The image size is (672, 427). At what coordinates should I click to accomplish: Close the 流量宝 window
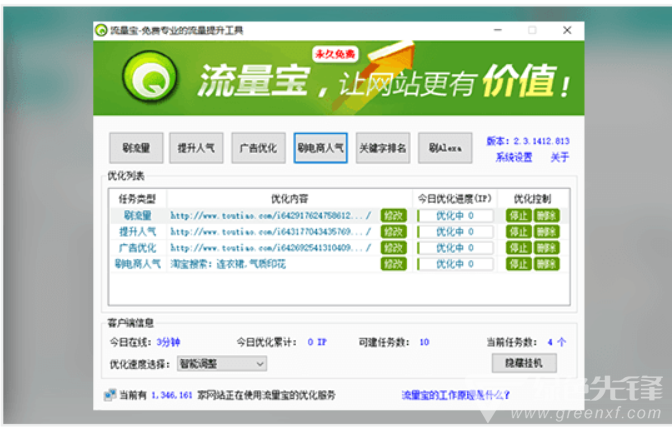(x=567, y=30)
